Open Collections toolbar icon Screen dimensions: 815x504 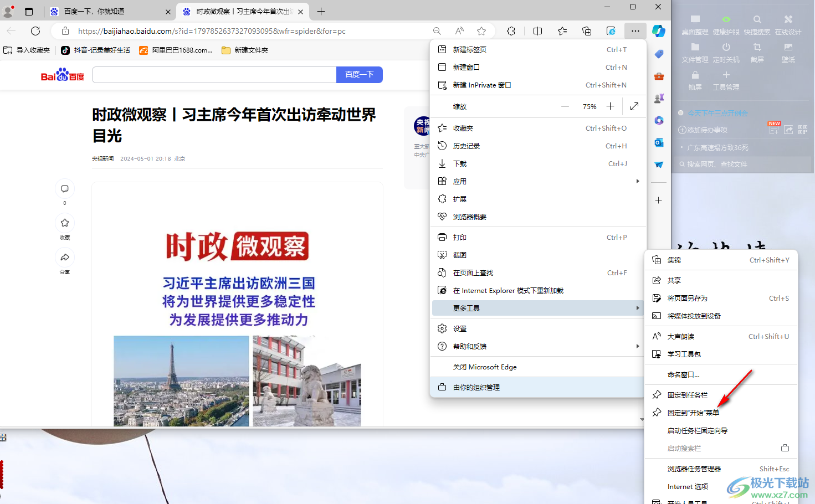coord(587,31)
